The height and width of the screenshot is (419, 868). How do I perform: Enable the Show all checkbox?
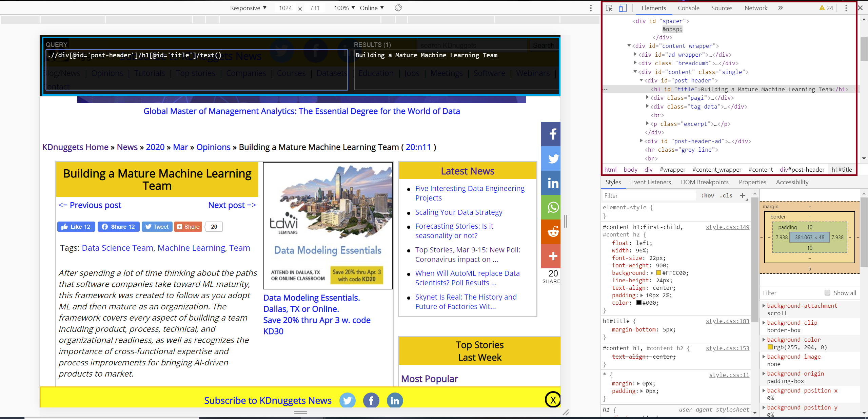[x=827, y=292]
